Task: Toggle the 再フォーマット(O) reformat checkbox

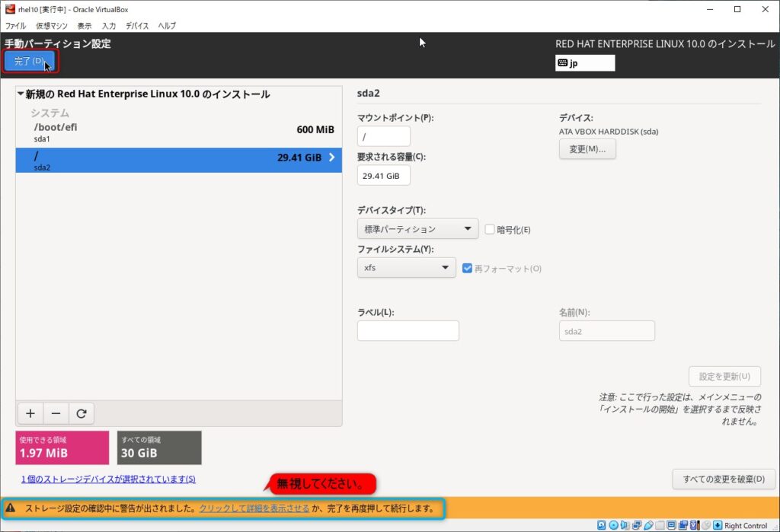Action: click(x=468, y=268)
